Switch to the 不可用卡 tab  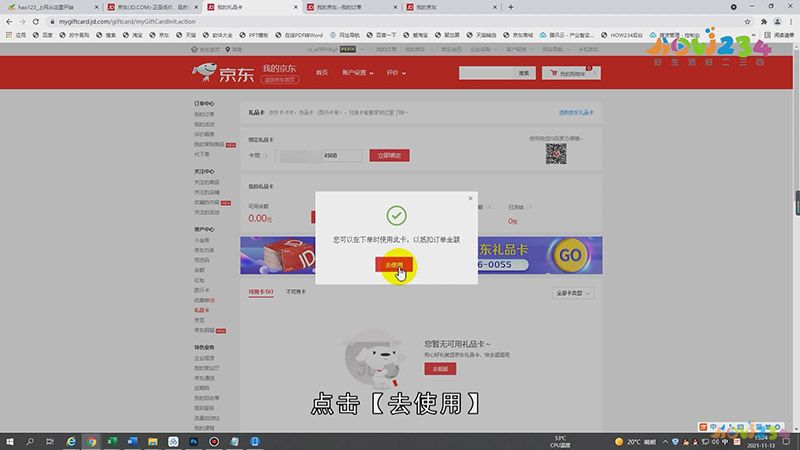click(x=295, y=292)
